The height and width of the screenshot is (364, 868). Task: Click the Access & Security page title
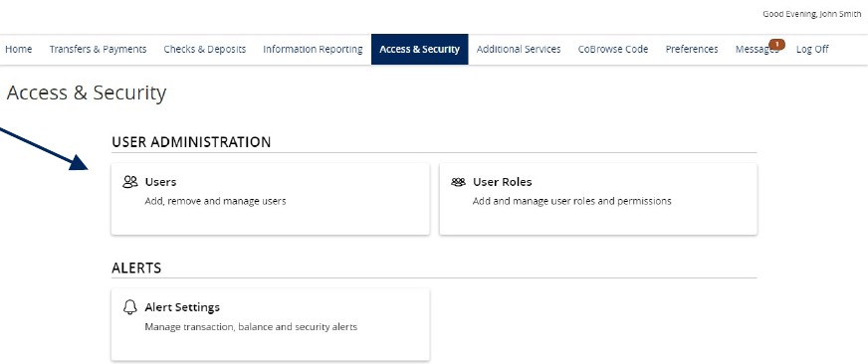pos(87,92)
